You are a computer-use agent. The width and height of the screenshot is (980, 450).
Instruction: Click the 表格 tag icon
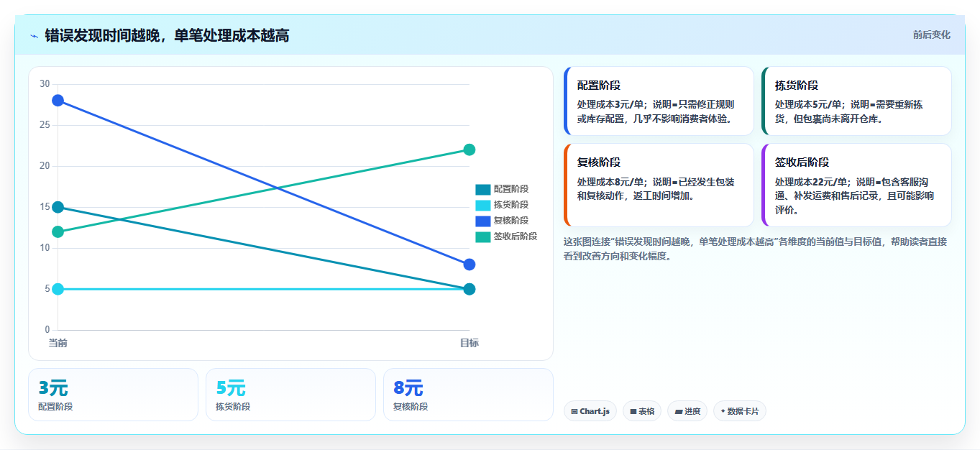coord(633,412)
